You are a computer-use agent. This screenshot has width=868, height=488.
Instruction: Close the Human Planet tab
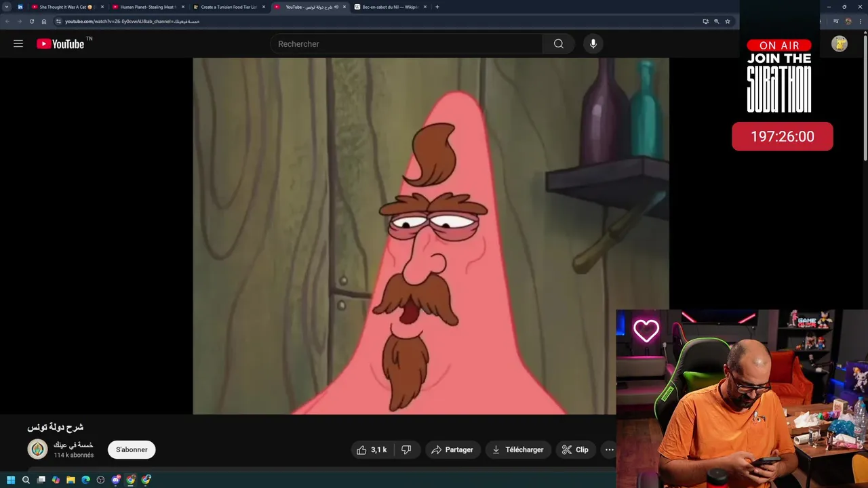point(182,7)
